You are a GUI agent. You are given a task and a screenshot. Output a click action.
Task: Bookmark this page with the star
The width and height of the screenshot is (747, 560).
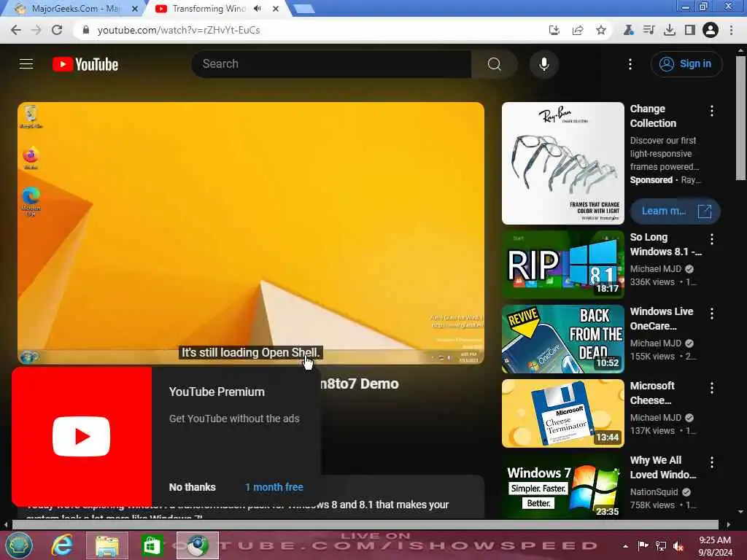601,30
